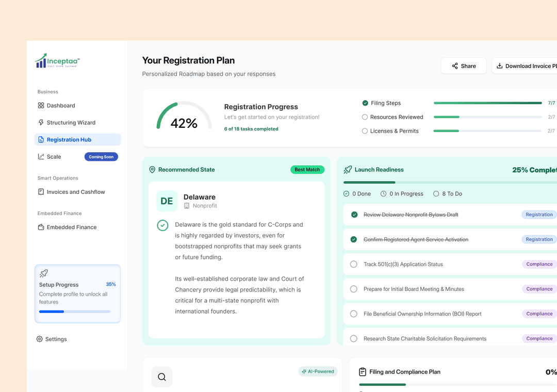Click the Share button
The height and width of the screenshot is (392, 557).
464,66
